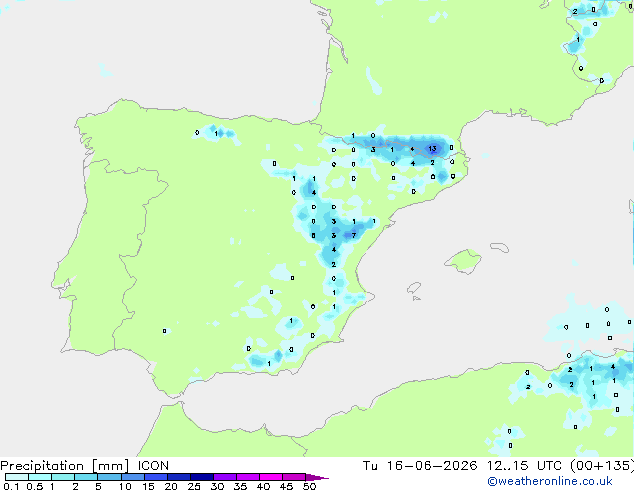Click the '15' legend scale label
This screenshot has width=634, height=490.
(x=148, y=486)
